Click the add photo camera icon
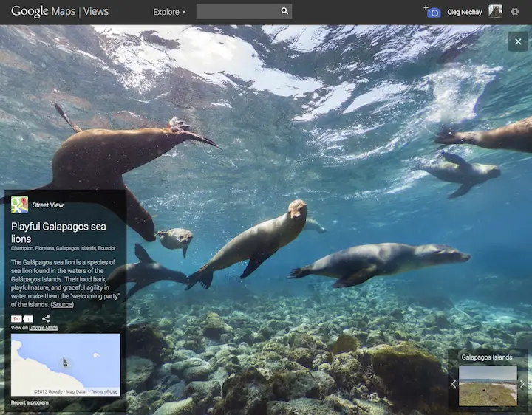The width and height of the screenshot is (532, 415). point(432,12)
